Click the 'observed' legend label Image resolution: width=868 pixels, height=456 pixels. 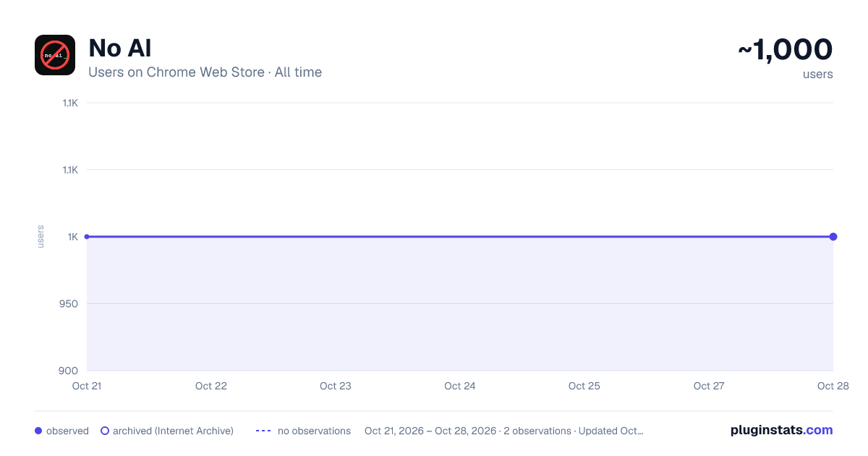pos(67,431)
